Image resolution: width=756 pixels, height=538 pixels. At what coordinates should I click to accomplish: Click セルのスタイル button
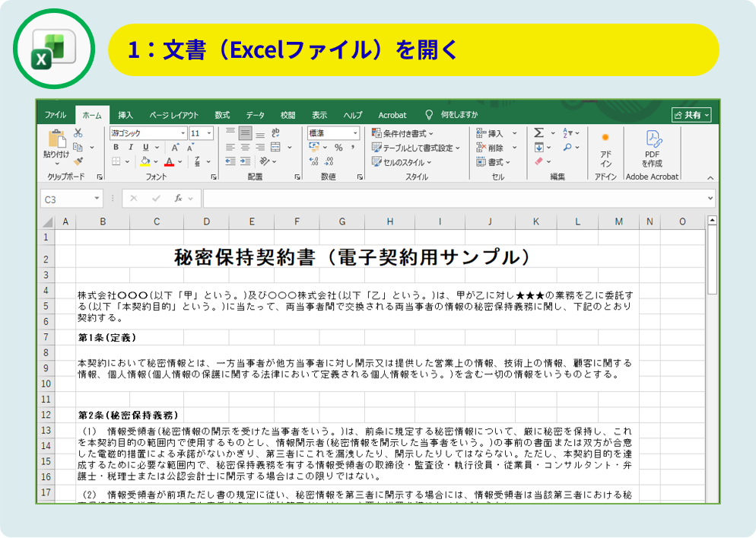pyautogui.click(x=402, y=162)
